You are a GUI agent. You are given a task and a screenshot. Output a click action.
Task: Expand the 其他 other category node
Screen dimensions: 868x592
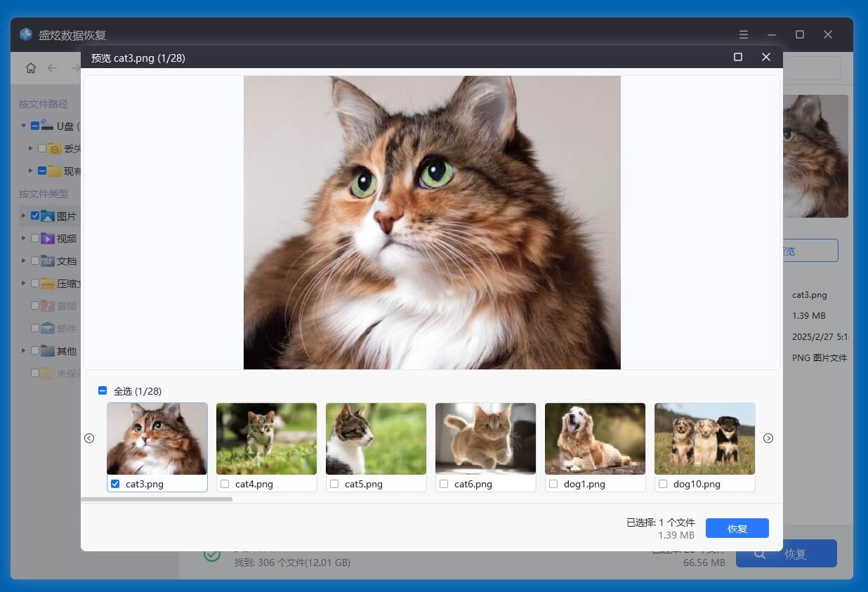pyautogui.click(x=24, y=351)
